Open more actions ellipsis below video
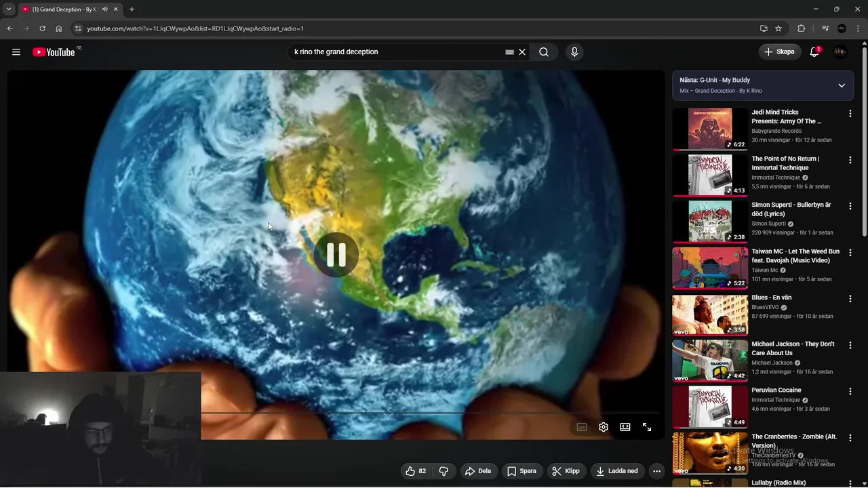This screenshot has width=868, height=488. point(656,471)
